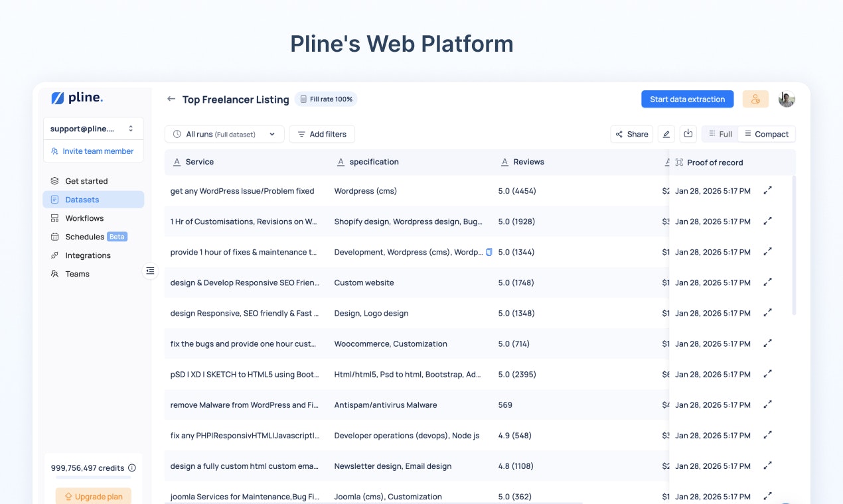Collapse the sidebar using the collapse icon
843x504 pixels.
coord(150,271)
